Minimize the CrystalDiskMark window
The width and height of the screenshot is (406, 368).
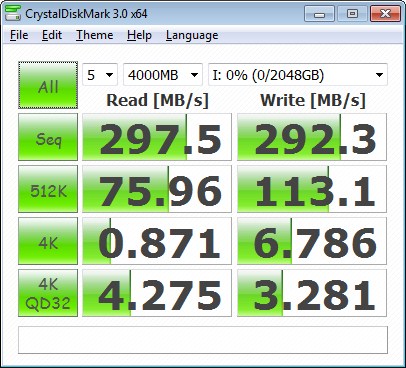click(x=319, y=14)
